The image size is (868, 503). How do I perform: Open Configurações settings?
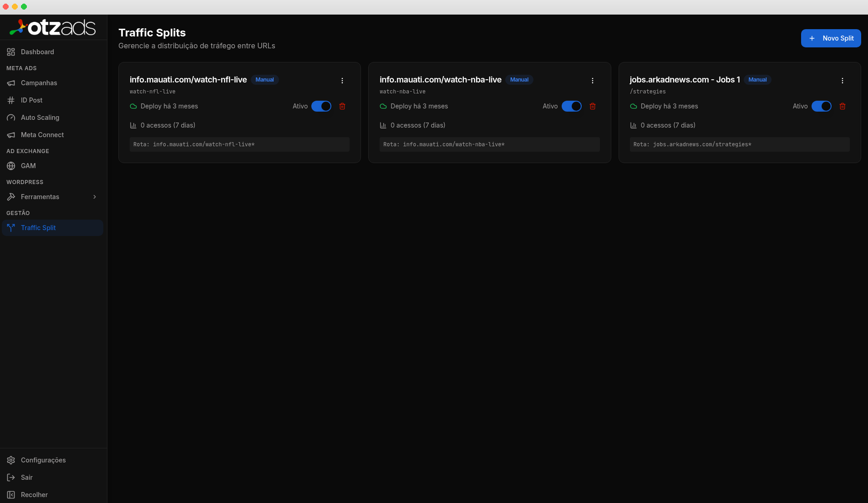pyautogui.click(x=53, y=460)
